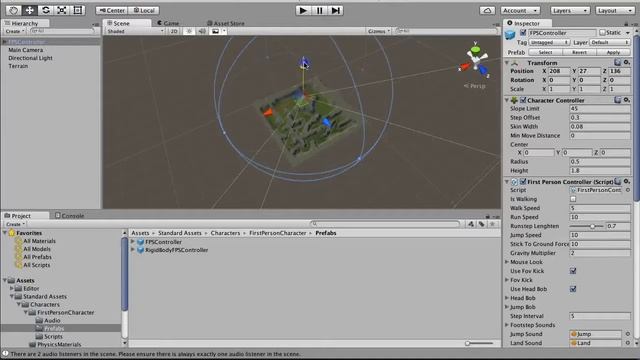Open the Tag dropdown Untagged
This screenshot has width=640, height=360.
pos(549,42)
